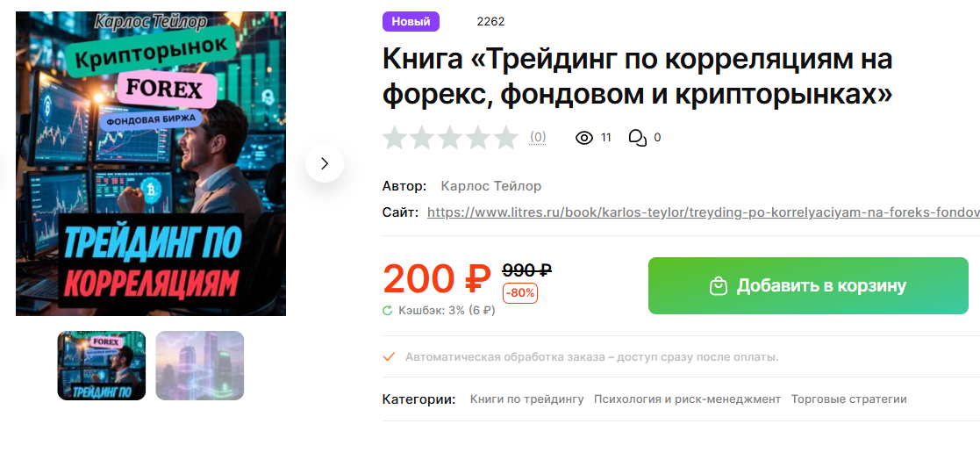This screenshot has height=460, width=980.
Task: Open Психология и риск-менеджмент category
Action: 688,399
